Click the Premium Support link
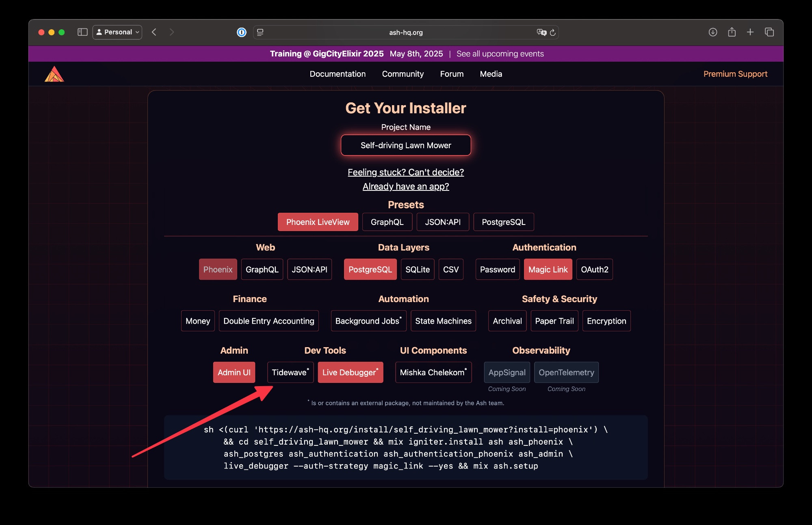Image resolution: width=812 pixels, height=525 pixels. point(735,74)
